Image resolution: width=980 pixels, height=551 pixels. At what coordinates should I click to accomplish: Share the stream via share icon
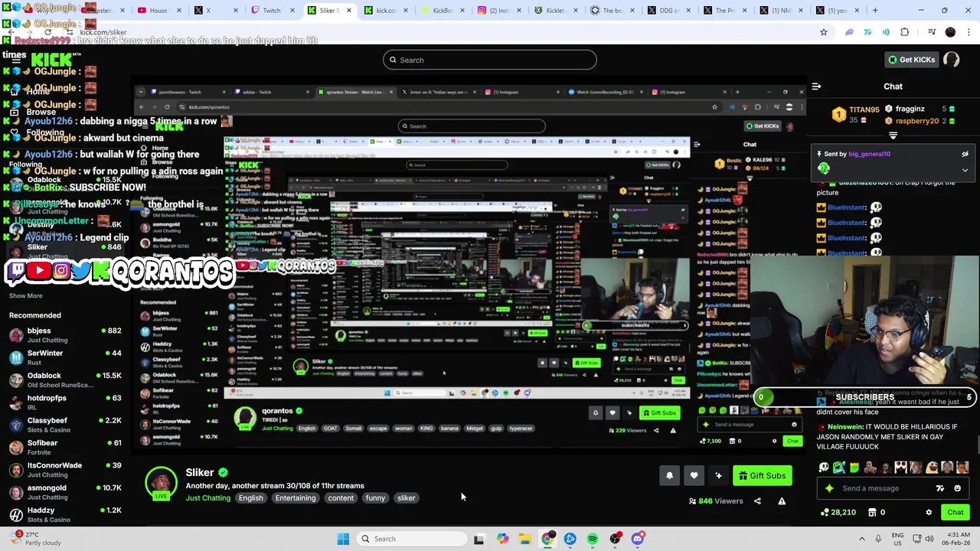757,501
